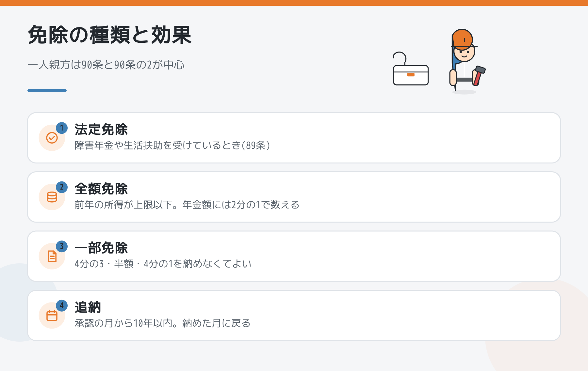Click the checkmark circle icon beside 法定免除

[x=52, y=138]
